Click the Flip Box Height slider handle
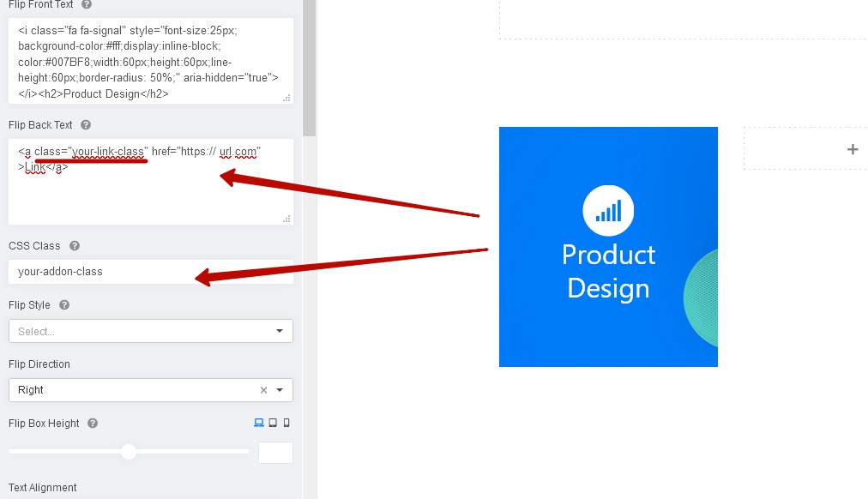868x499 pixels. [x=129, y=452]
